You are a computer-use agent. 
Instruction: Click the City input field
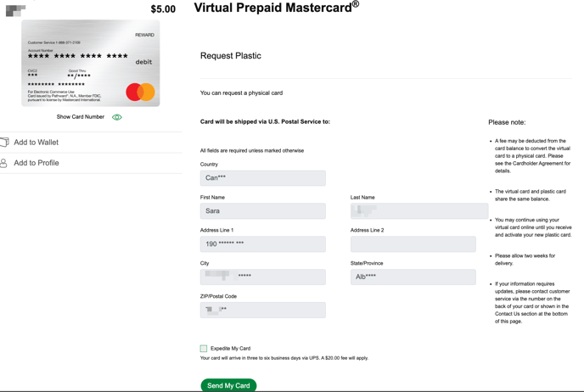[263, 277]
